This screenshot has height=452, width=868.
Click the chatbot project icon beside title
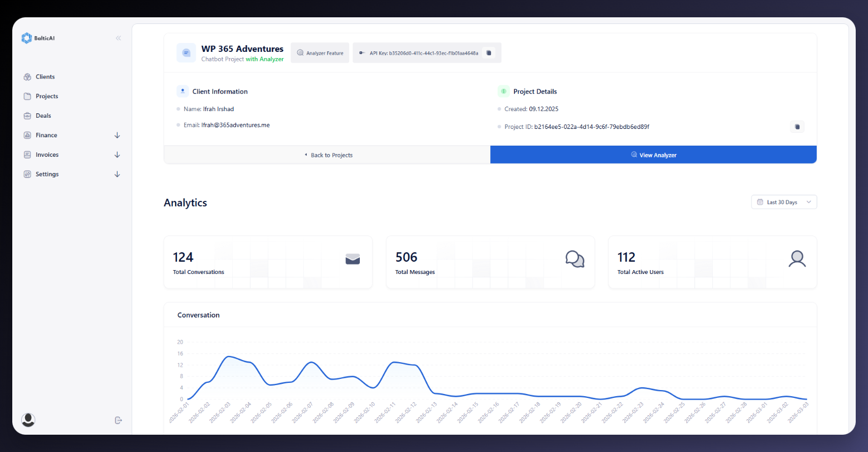(186, 53)
